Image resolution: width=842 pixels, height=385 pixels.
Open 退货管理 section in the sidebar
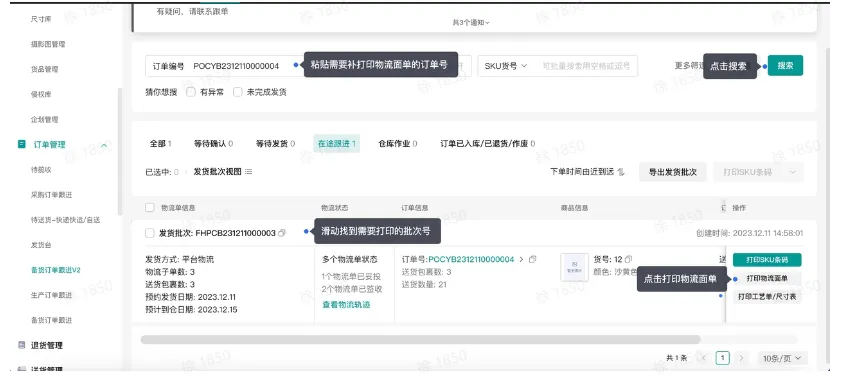click(x=47, y=345)
